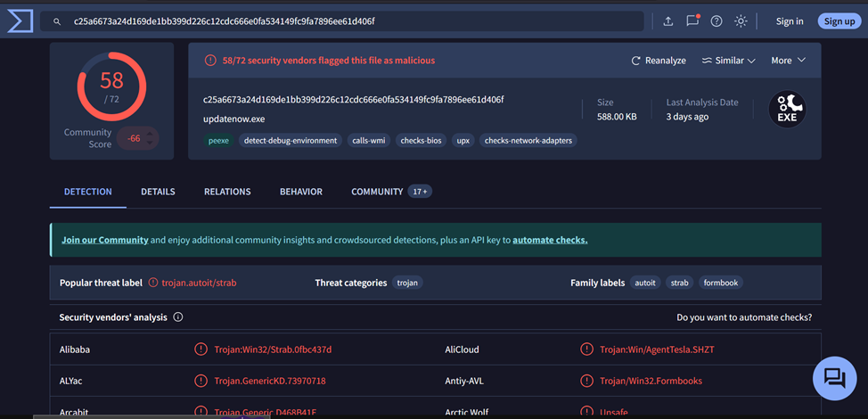Click the ALYac detection alert icon
This screenshot has height=419, width=868.
coord(201,381)
